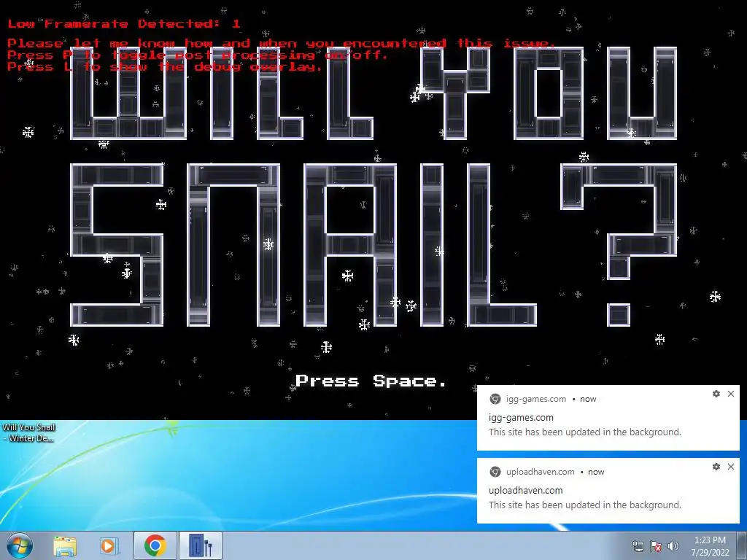Click the 'Please let me know' red message
Screen dimensions: 747x560
pyautogui.click(x=282, y=43)
